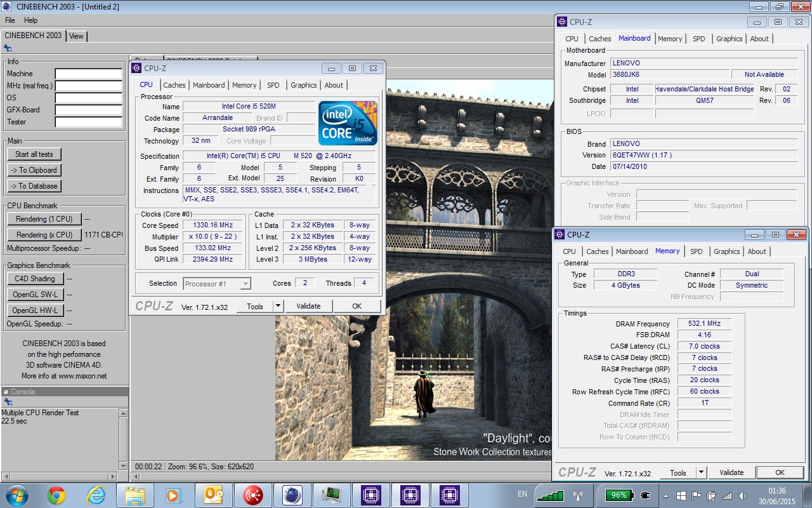Click the '532.1 MHz' DRAM Frequency value
This screenshot has width=812, height=508.
point(704,324)
